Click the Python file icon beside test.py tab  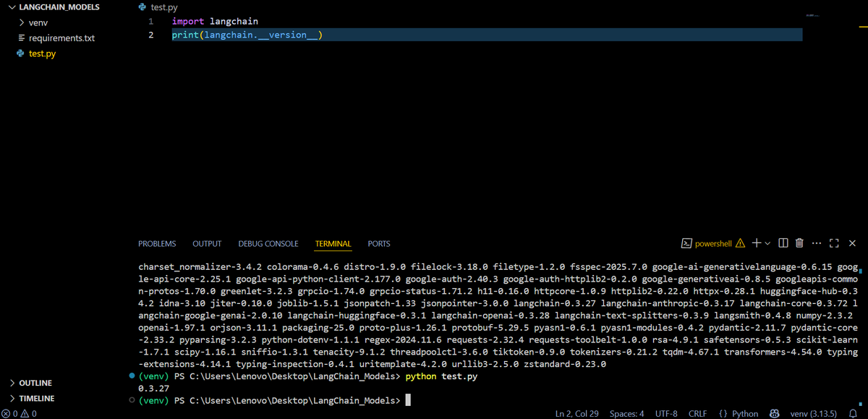(142, 7)
